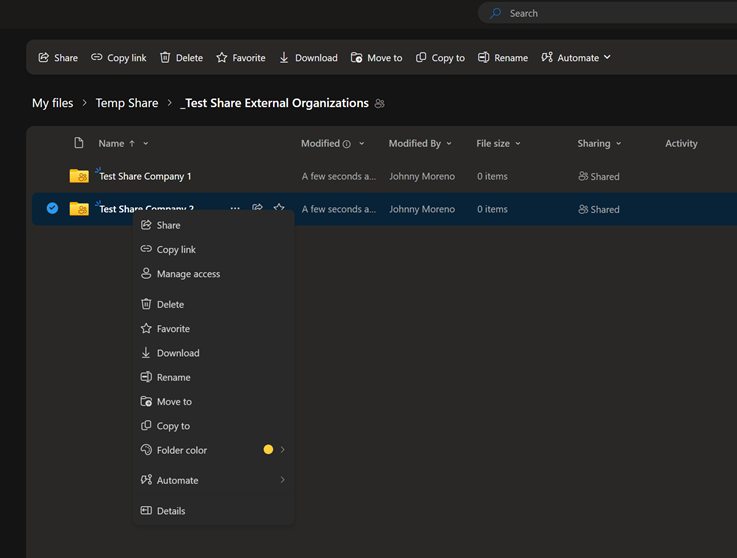
Task: Choose Copy to in the context menu
Action: pos(214,426)
